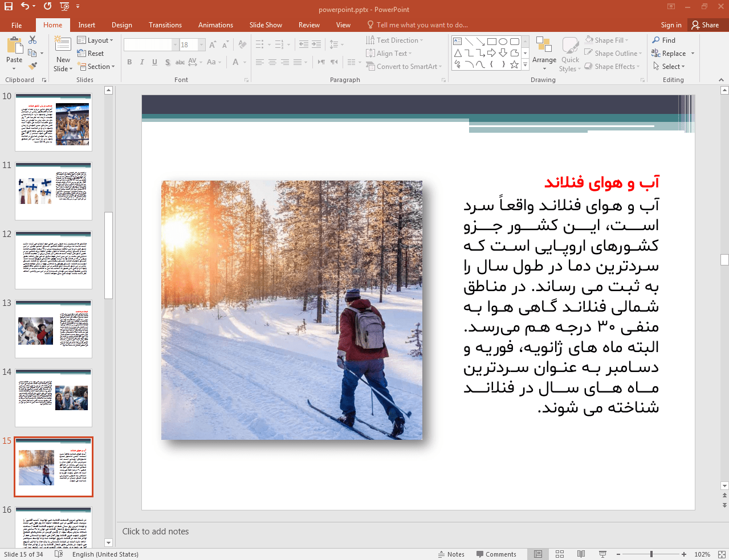Image resolution: width=729 pixels, height=560 pixels.
Task: Toggle Underline formatting
Action: 154,62
